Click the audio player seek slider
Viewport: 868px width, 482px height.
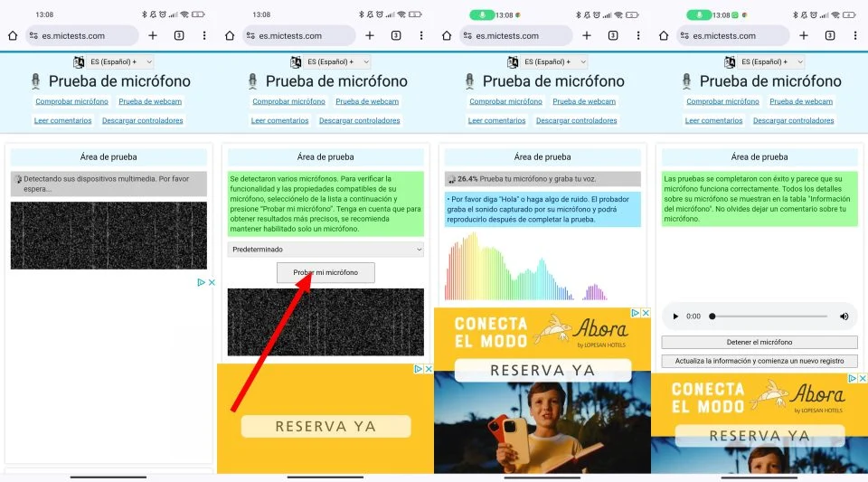coord(769,317)
